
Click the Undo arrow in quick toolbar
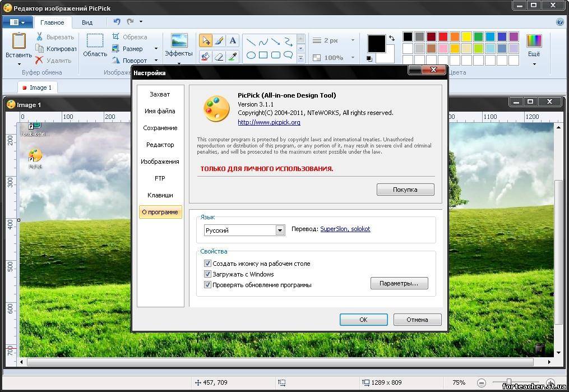click(117, 22)
